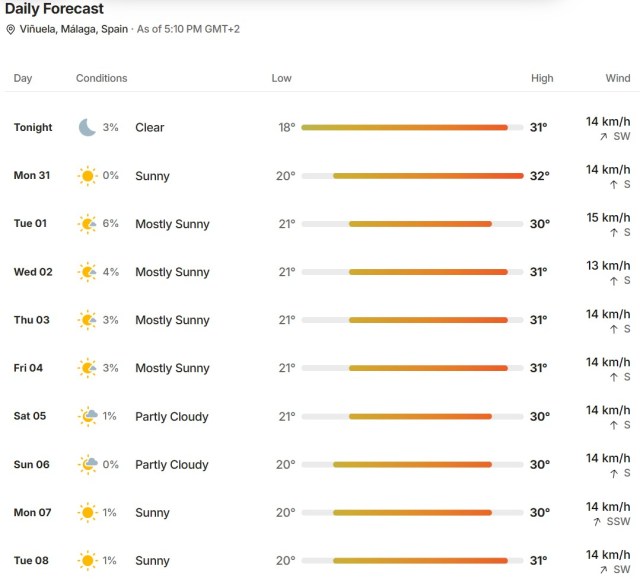
Task: Select the Thu 03 forecast row label
Action: [x=31, y=320]
